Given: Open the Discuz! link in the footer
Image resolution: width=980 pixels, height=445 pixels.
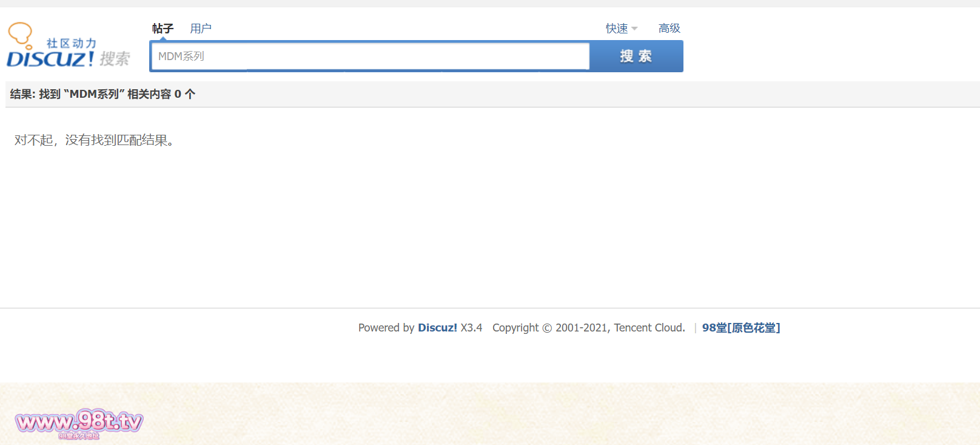Looking at the screenshot, I should click(x=437, y=328).
